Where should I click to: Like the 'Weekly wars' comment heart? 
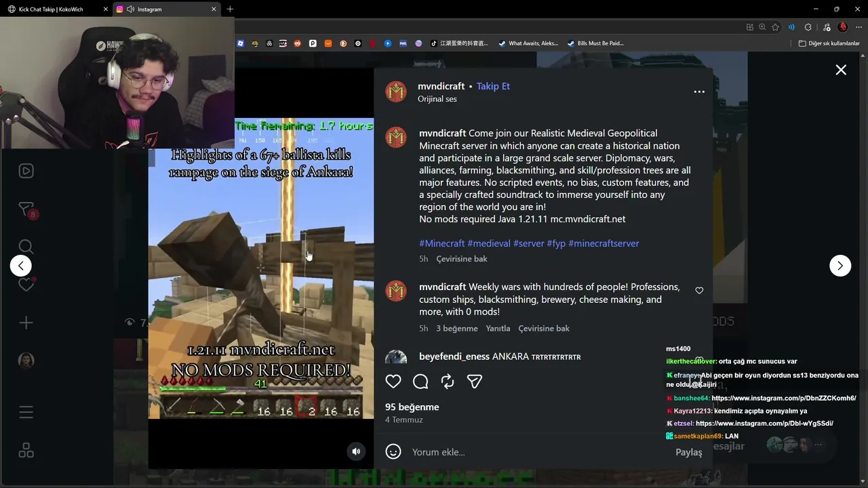point(699,291)
